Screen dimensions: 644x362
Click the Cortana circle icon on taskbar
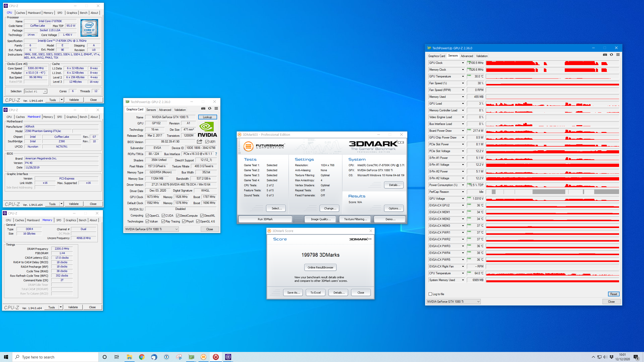pos(105,357)
